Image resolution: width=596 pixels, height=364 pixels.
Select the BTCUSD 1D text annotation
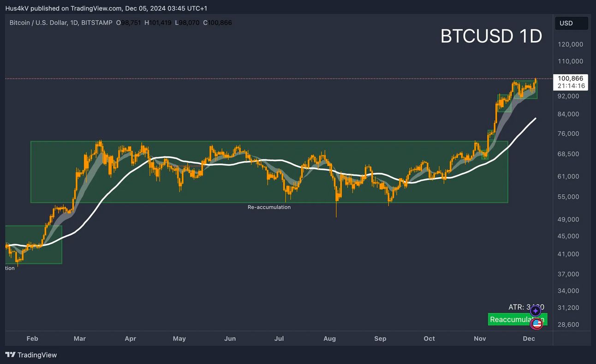pyautogui.click(x=491, y=36)
